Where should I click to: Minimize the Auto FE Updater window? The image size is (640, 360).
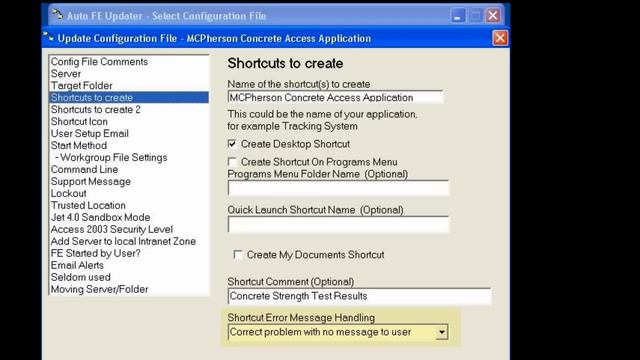(x=458, y=16)
